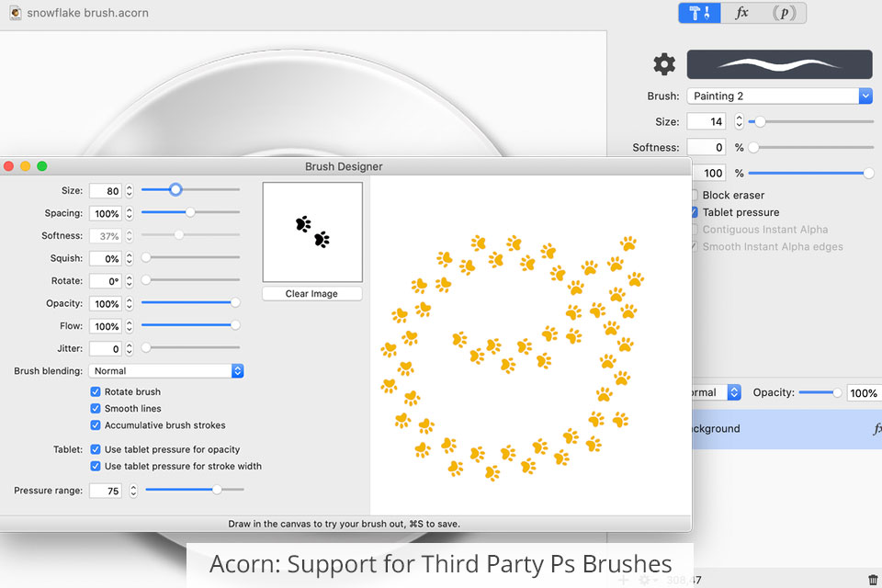Select the Background layer row
This screenshot has width=882, height=588.
point(787,429)
